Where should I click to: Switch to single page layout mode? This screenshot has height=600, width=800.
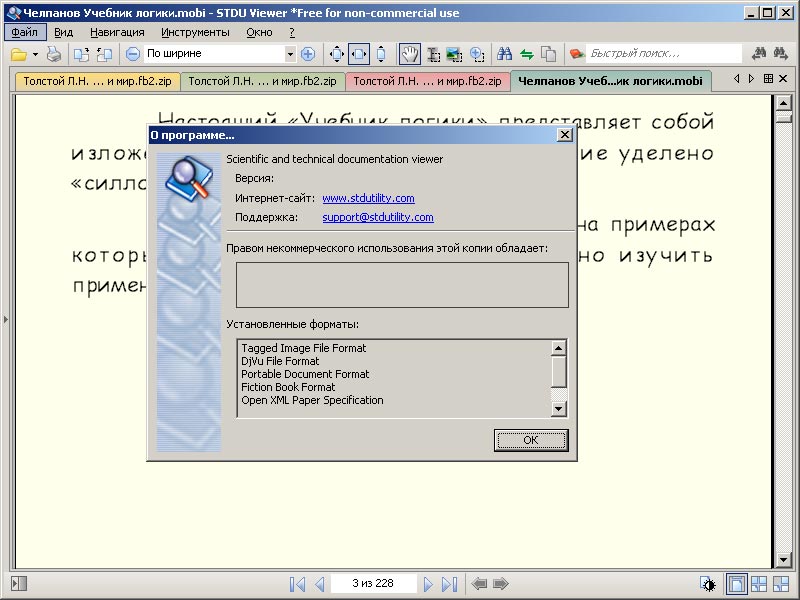[x=737, y=583]
